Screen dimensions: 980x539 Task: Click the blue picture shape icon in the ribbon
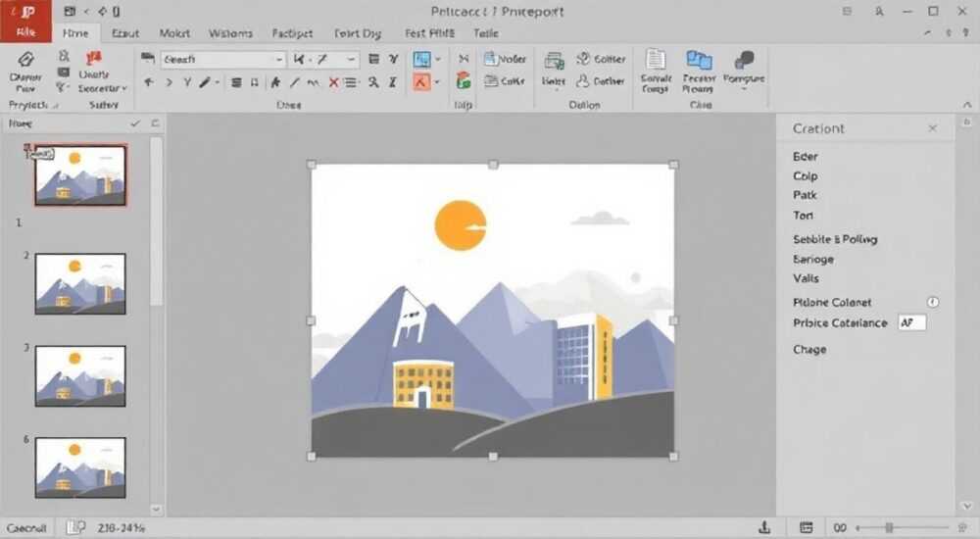[422, 60]
